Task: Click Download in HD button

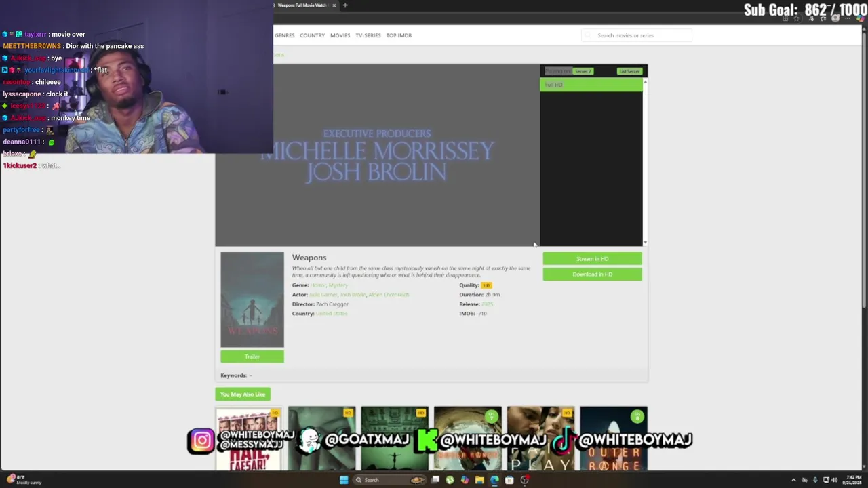Action: (592, 274)
